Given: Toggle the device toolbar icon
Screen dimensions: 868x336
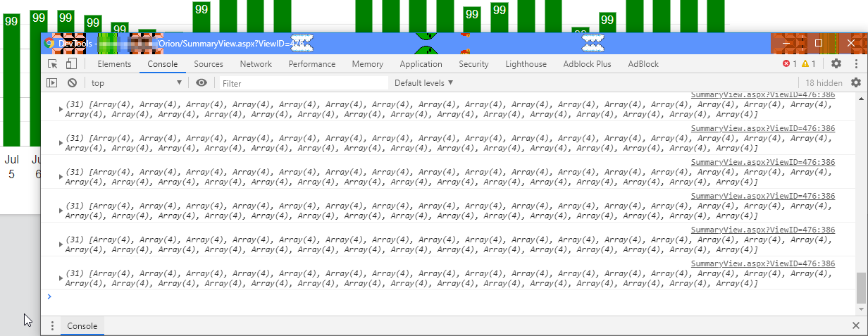Looking at the screenshot, I should click(x=71, y=64).
